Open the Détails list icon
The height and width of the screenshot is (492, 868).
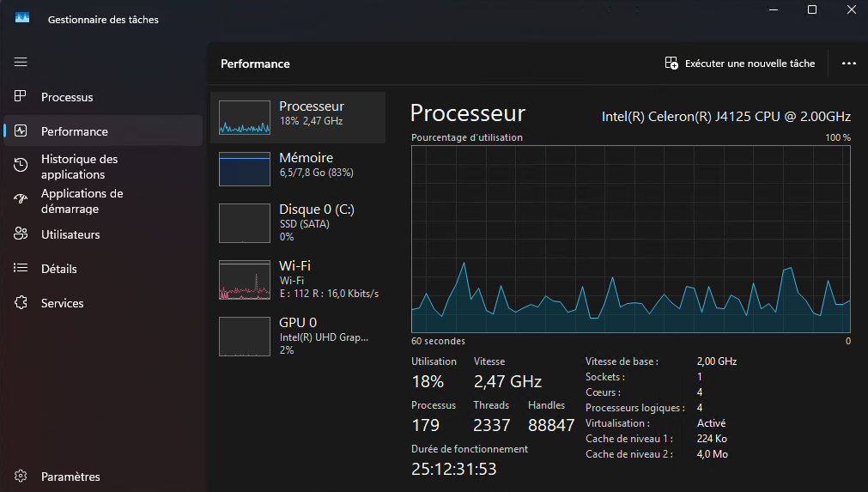click(21, 268)
